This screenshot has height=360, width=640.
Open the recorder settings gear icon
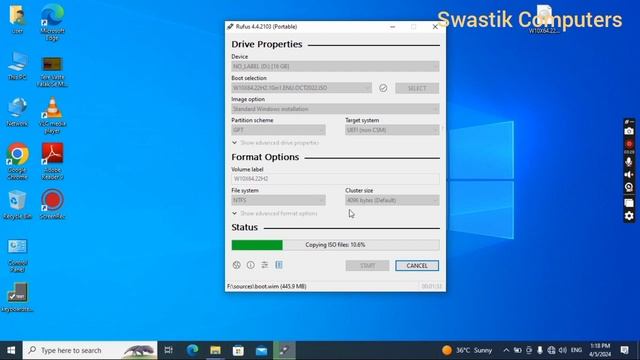point(629,216)
